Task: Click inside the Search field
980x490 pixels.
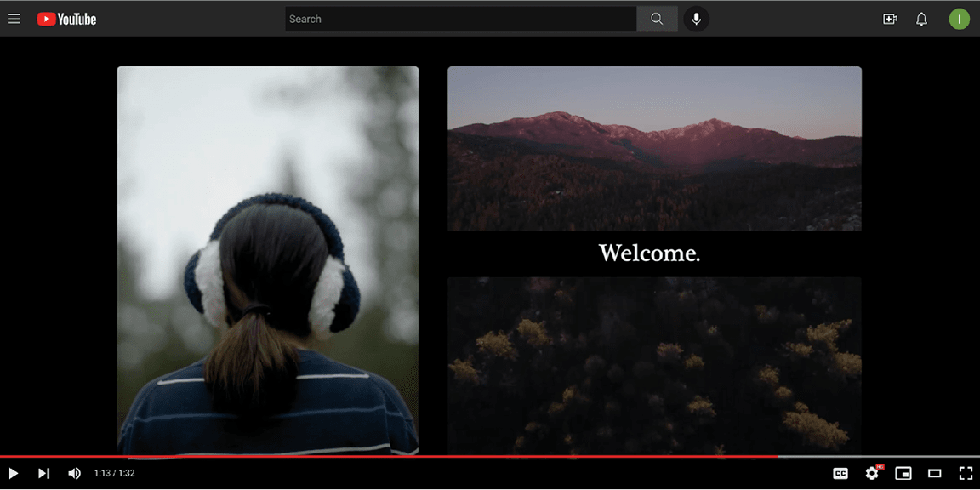Action: 459,18
